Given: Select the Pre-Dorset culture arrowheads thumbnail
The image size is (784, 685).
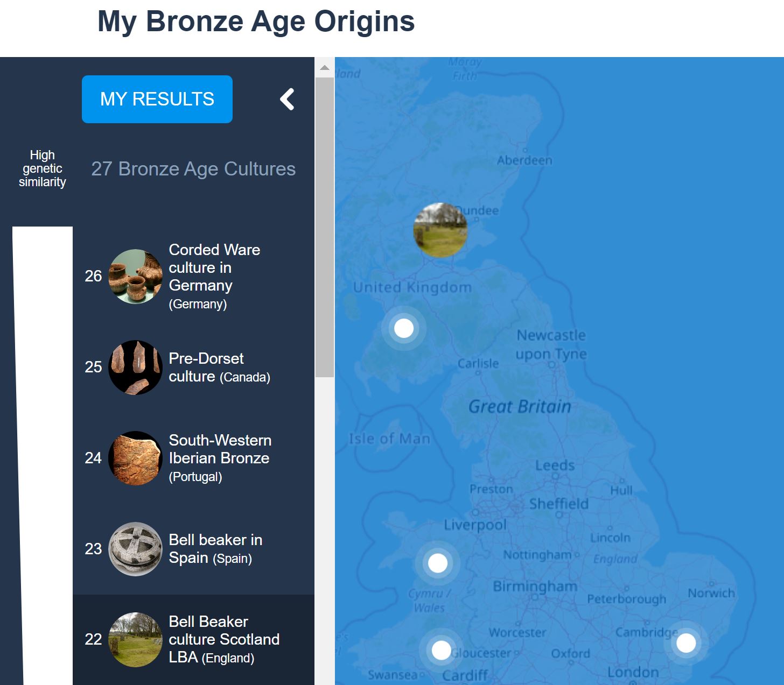Looking at the screenshot, I should [x=135, y=367].
